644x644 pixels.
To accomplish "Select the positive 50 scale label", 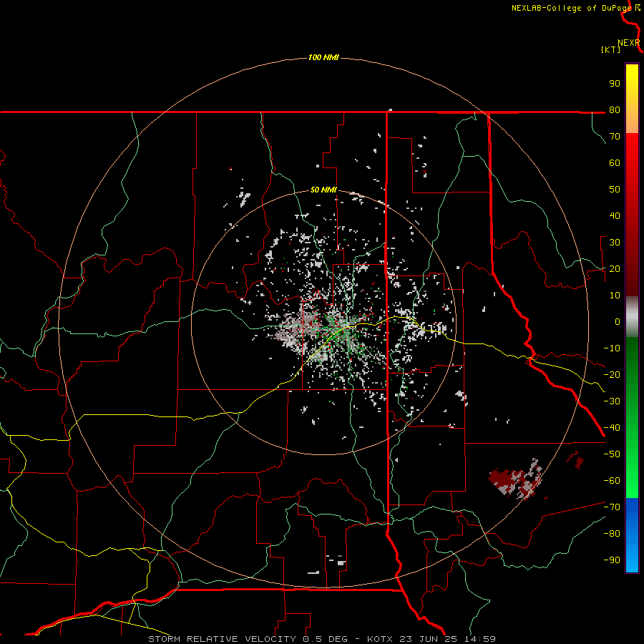I will pos(615,190).
